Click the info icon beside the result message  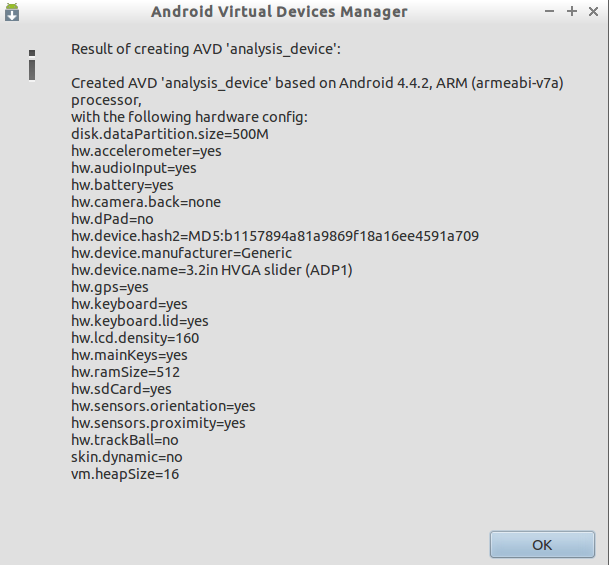[x=33, y=64]
